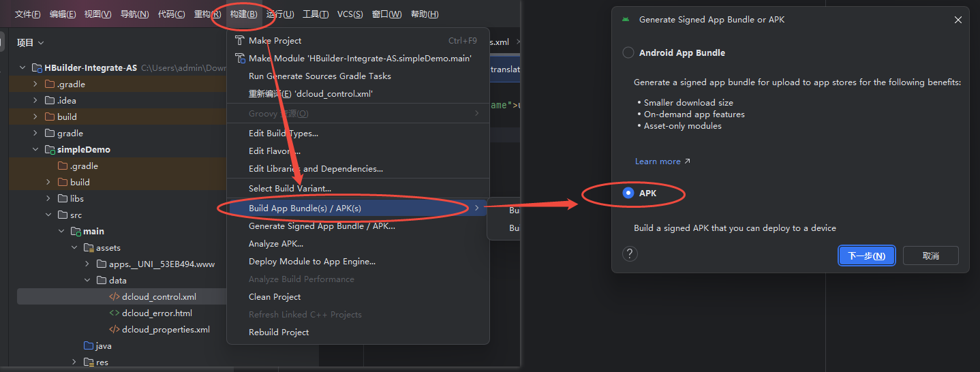Open the VCS(S) menu
The height and width of the screenshot is (372, 980).
coord(350,14)
